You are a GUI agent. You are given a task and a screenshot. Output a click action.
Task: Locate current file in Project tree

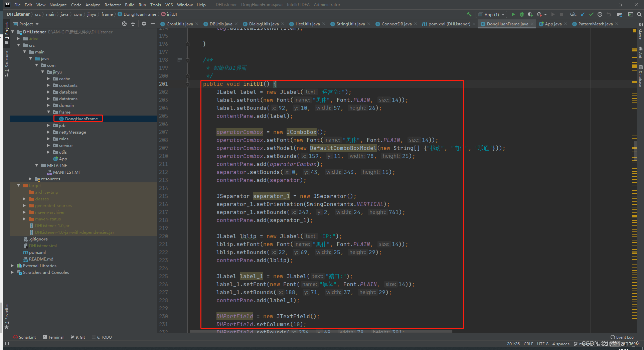[124, 24]
